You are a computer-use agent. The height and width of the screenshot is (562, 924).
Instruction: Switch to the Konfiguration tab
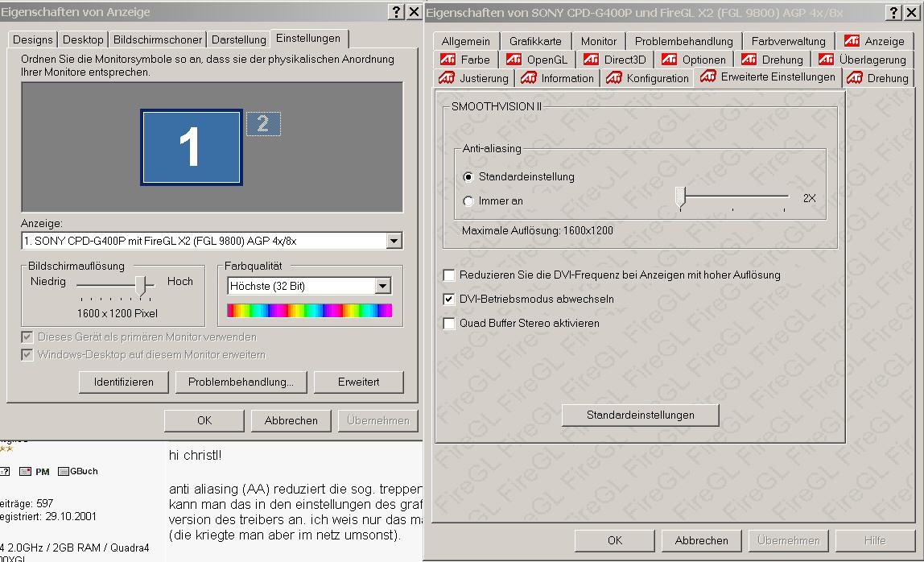click(647, 78)
